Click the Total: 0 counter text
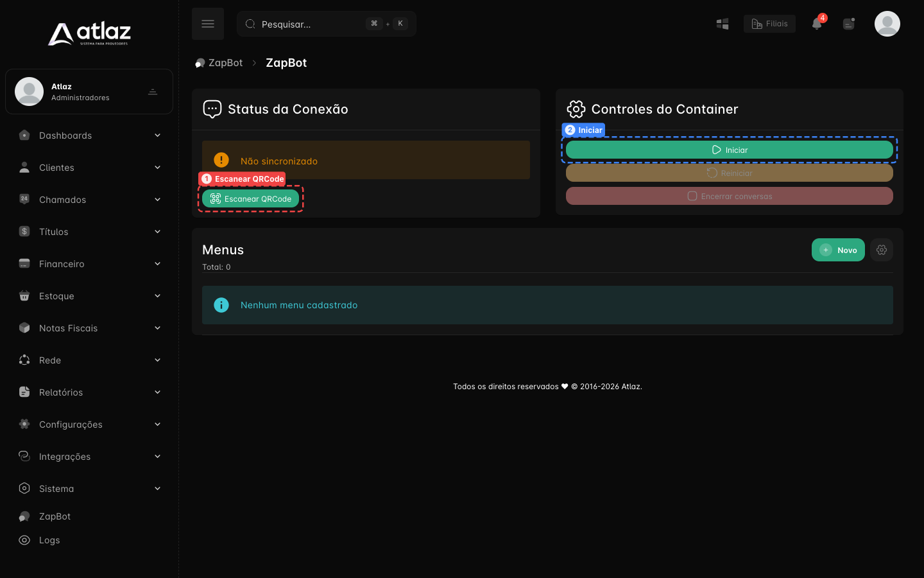The image size is (924, 578). [216, 267]
